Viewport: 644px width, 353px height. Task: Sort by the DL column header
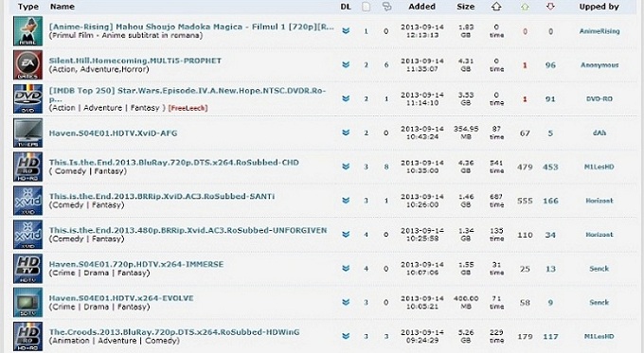(346, 7)
